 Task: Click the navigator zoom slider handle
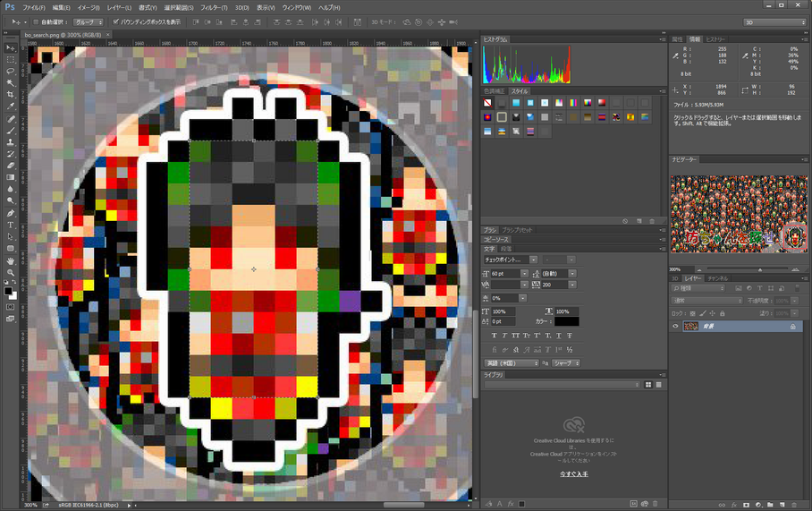click(760, 269)
